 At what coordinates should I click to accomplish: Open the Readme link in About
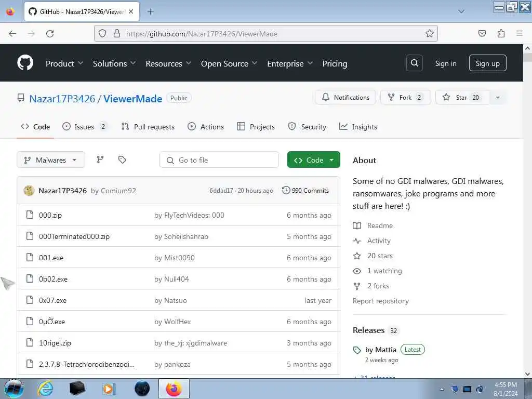pos(373,225)
